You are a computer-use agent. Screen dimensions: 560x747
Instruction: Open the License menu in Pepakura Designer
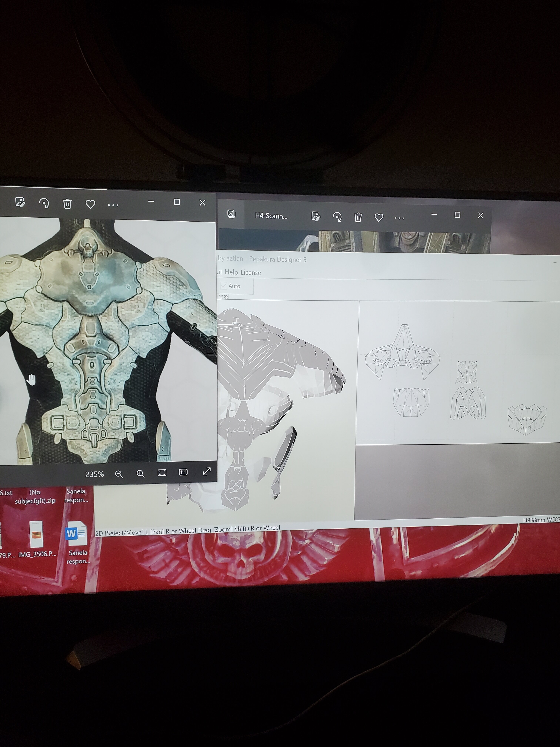(x=251, y=273)
